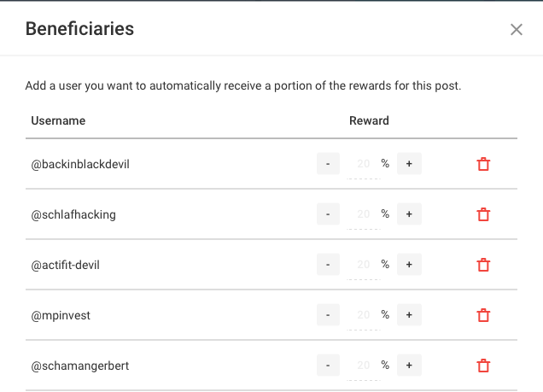The width and height of the screenshot is (543, 392).
Task: Select the @actifit-devil username
Action: 65,265
